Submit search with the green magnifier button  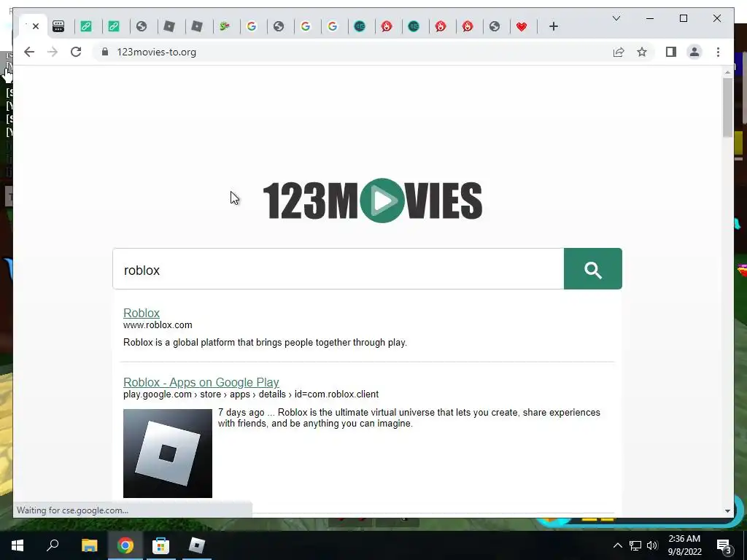(592, 268)
